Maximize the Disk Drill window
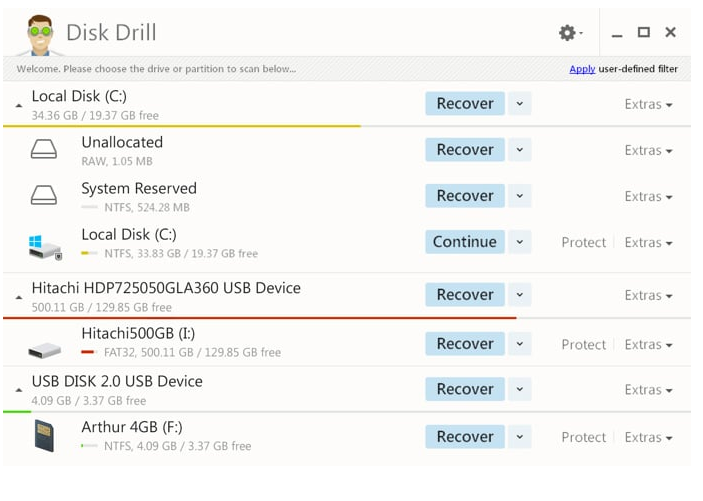 (643, 33)
